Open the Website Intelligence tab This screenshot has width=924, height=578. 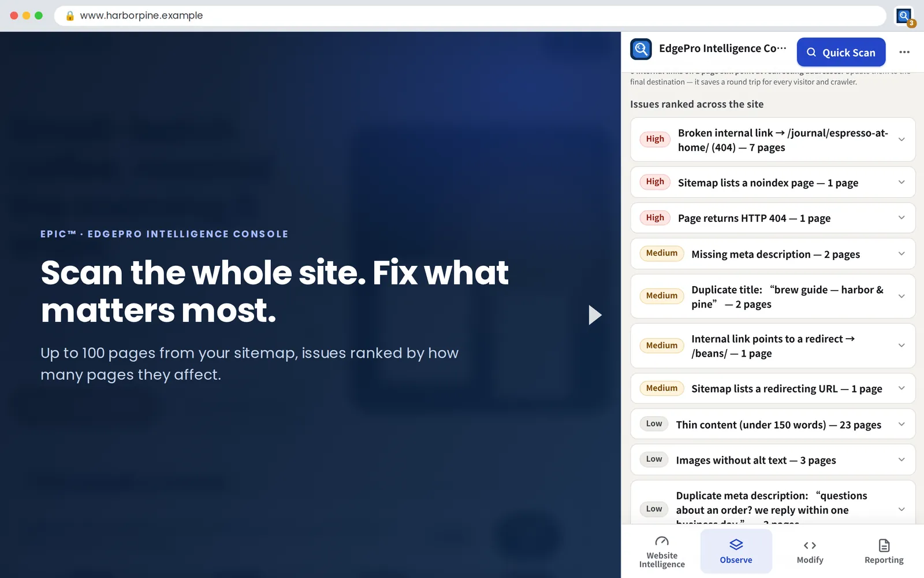[662, 552]
